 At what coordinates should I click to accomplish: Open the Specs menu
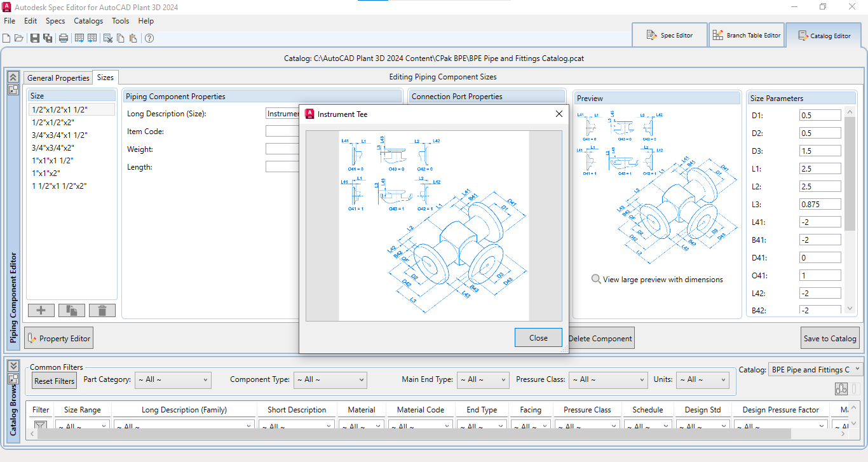(x=55, y=21)
